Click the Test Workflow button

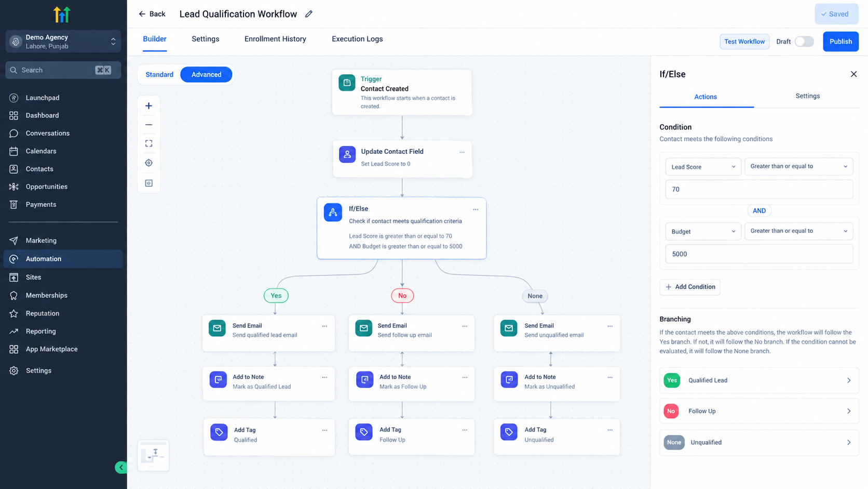coord(744,42)
